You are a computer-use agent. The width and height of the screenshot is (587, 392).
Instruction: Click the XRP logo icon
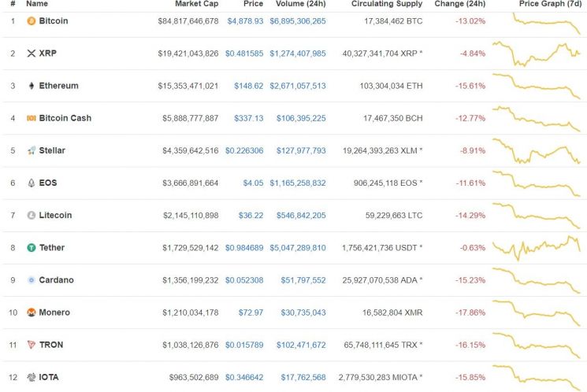(32, 53)
